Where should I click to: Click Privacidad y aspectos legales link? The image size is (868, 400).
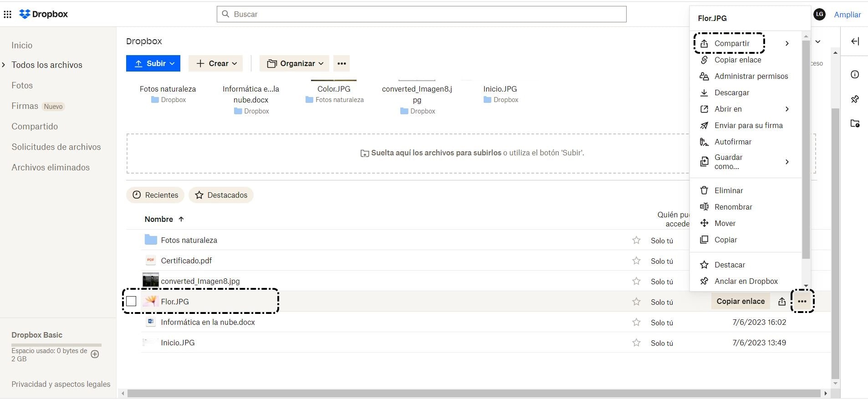pyautogui.click(x=61, y=384)
